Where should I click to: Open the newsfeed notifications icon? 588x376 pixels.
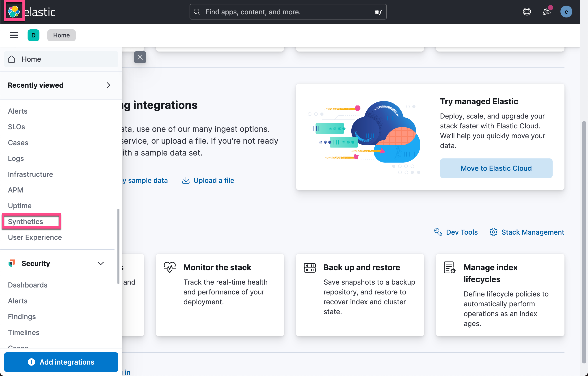tap(546, 11)
